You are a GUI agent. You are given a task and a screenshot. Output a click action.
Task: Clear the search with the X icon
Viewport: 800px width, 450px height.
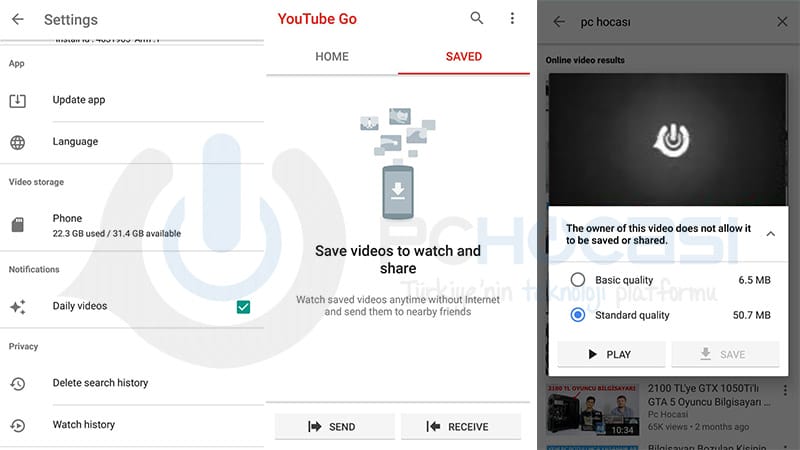[x=782, y=21]
